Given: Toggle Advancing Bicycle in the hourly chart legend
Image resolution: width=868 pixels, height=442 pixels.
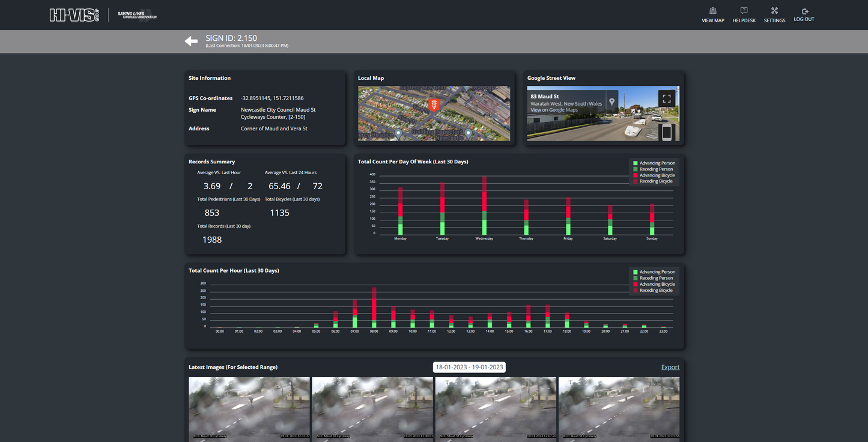Looking at the screenshot, I should coord(653,285).
